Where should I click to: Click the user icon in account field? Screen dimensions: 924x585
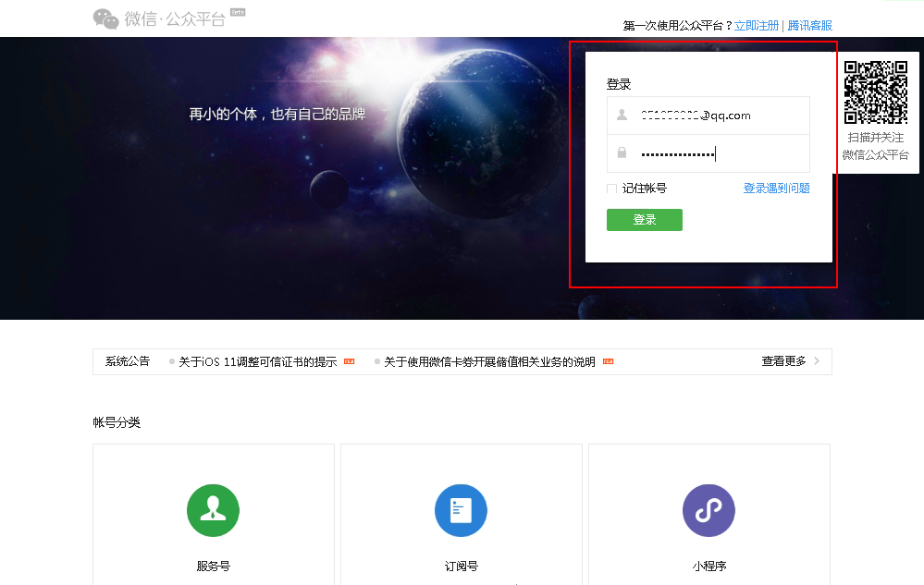click(x=622, y=116)
